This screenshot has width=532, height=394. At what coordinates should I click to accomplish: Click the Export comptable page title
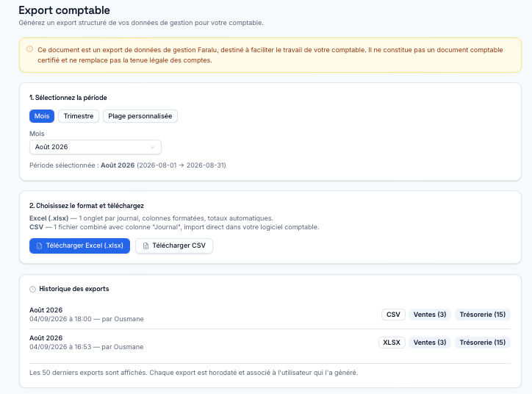click(x=64, y=10)
